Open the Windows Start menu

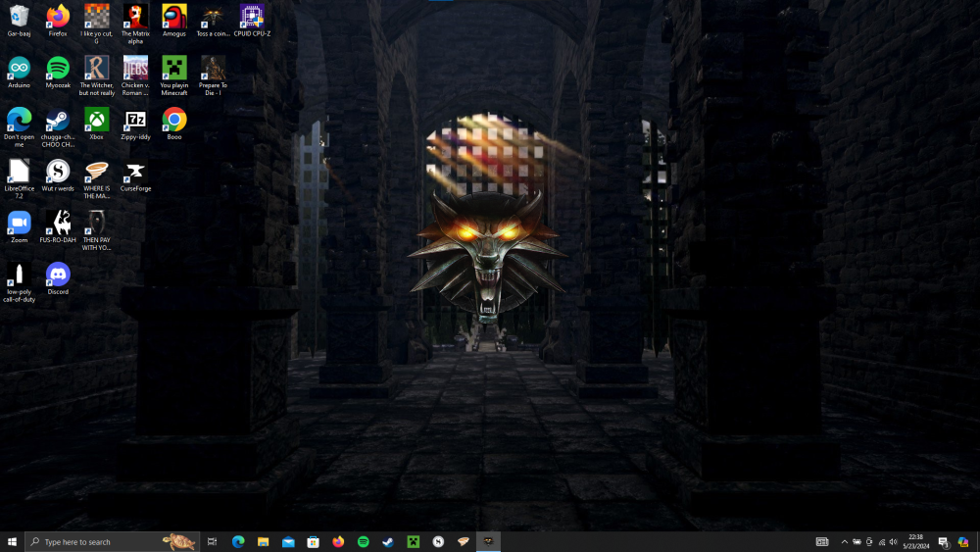(x=12, y=541)
